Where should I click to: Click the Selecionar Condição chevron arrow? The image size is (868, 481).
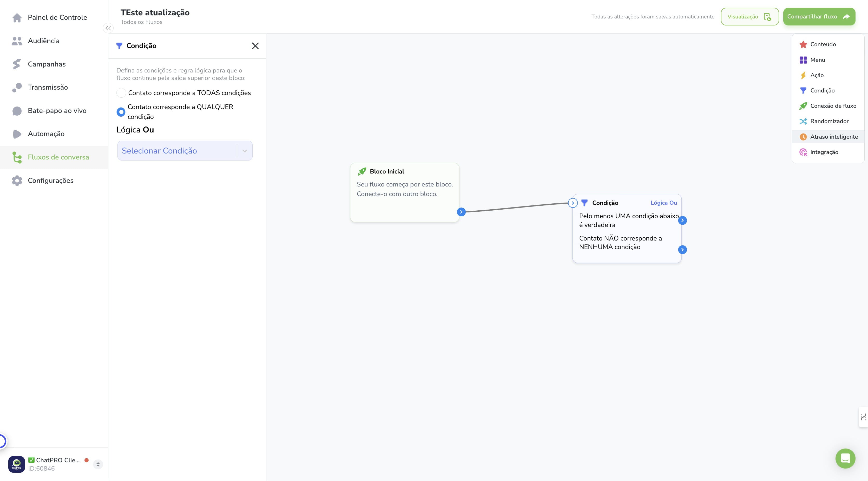coord(245,151)
